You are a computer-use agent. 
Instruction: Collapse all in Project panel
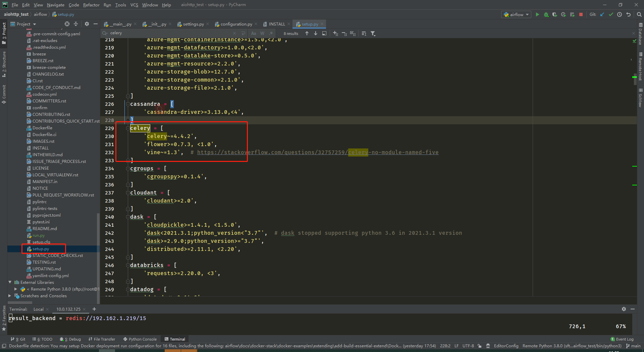click(x=76, y=24)
